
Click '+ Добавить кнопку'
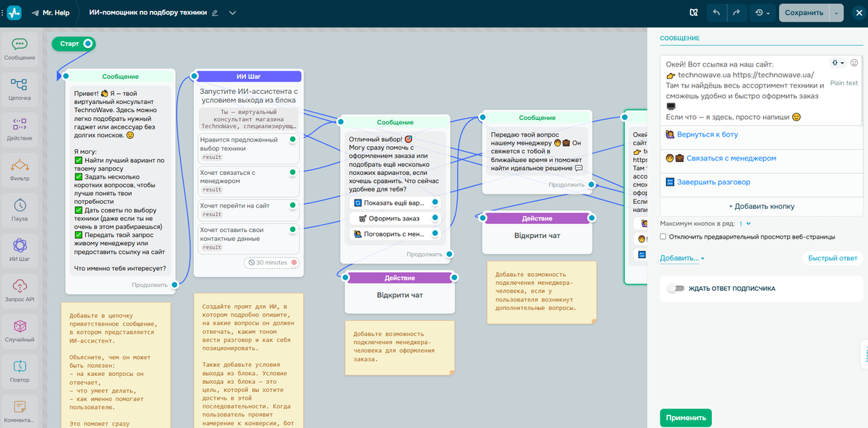pos(762,206)
